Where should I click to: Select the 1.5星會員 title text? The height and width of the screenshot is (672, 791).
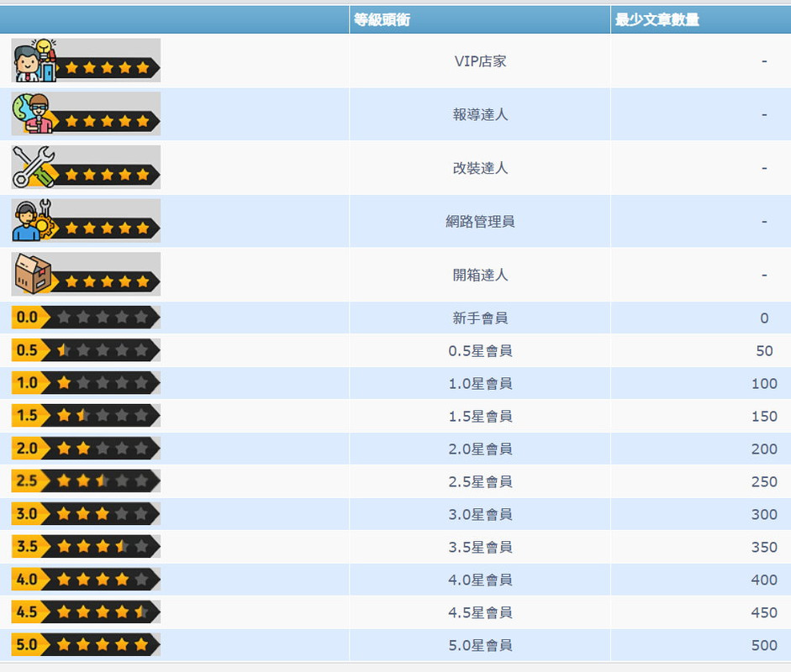coord(480,417)
